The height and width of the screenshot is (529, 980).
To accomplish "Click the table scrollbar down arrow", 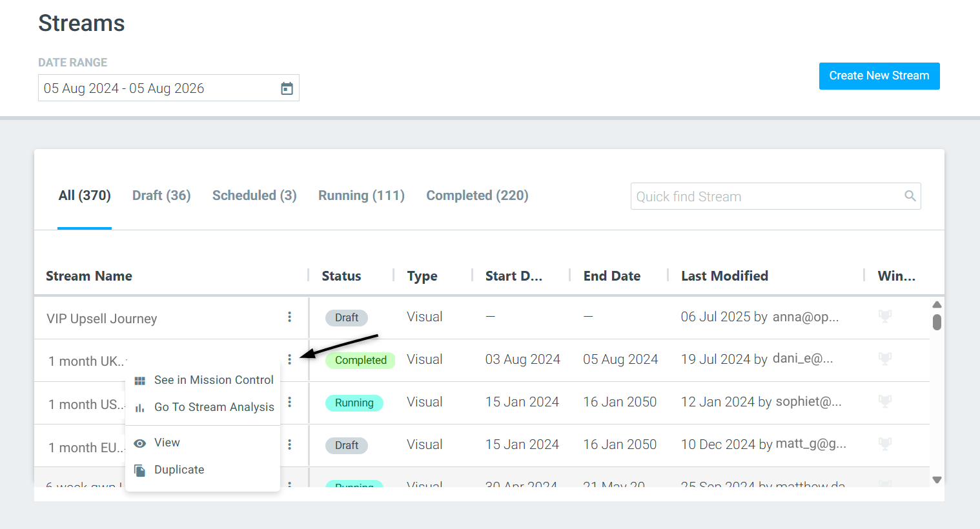I will 937,480.
